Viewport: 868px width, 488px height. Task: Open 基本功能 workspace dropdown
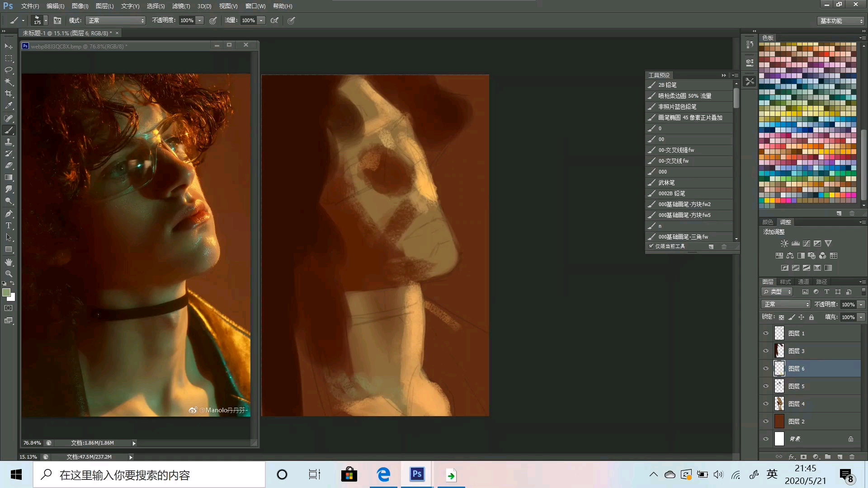coord(841,21)
